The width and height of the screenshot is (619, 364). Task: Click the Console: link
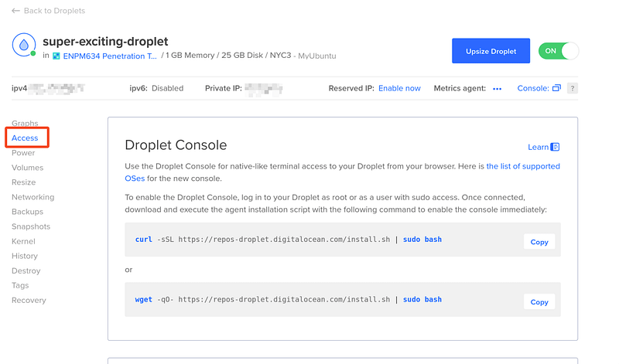[533, 88]
